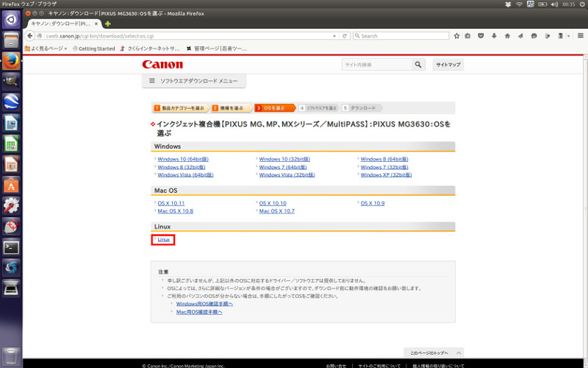Select the OS X 10.10 link
This screenshot has height=368, width=588.
273,203
